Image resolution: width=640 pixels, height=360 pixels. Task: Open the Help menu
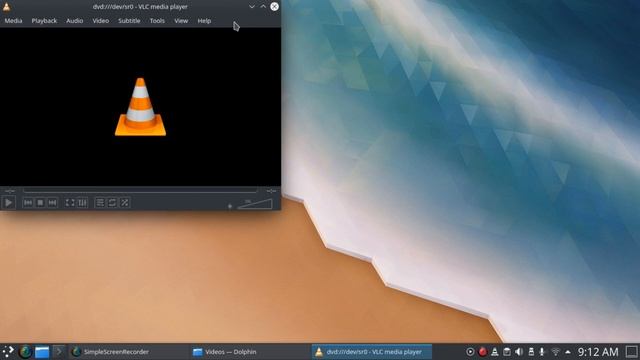[204, 21]
